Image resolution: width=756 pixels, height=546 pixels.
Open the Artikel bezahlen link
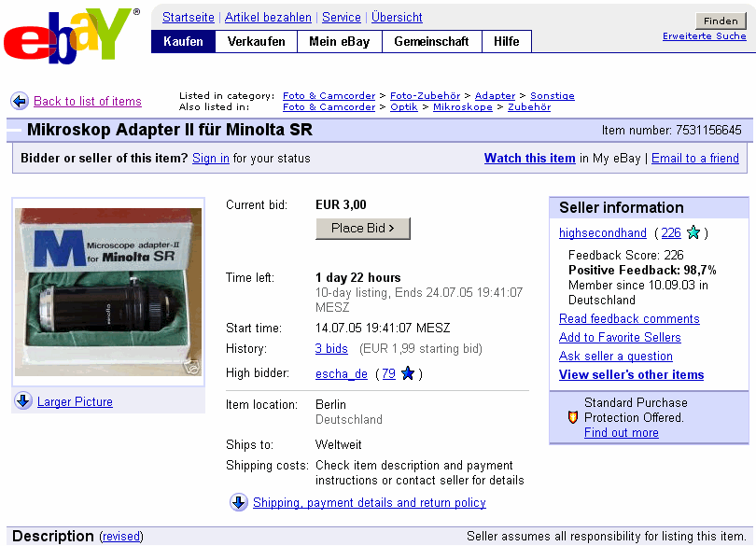pos(268,18)
